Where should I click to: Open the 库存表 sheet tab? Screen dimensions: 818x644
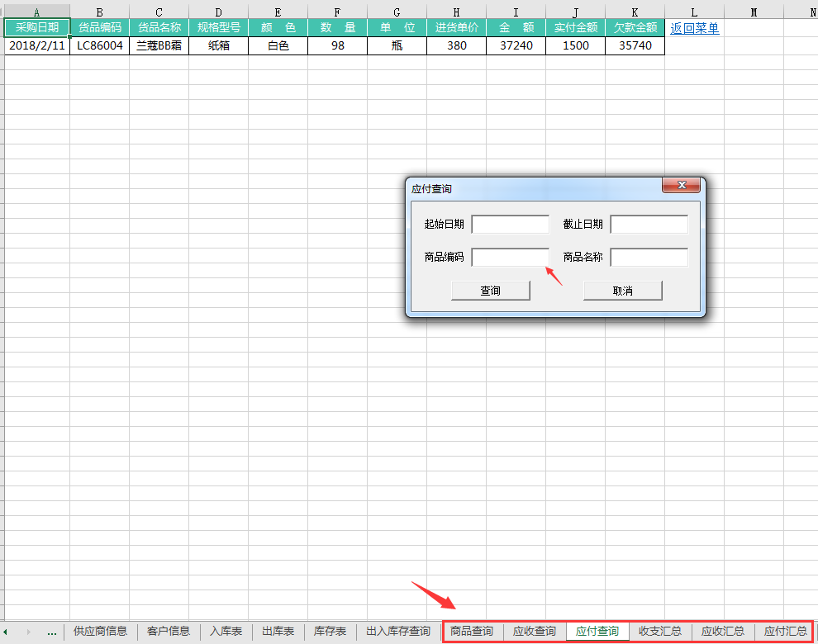pyautogui.click(x=330, y=631)
